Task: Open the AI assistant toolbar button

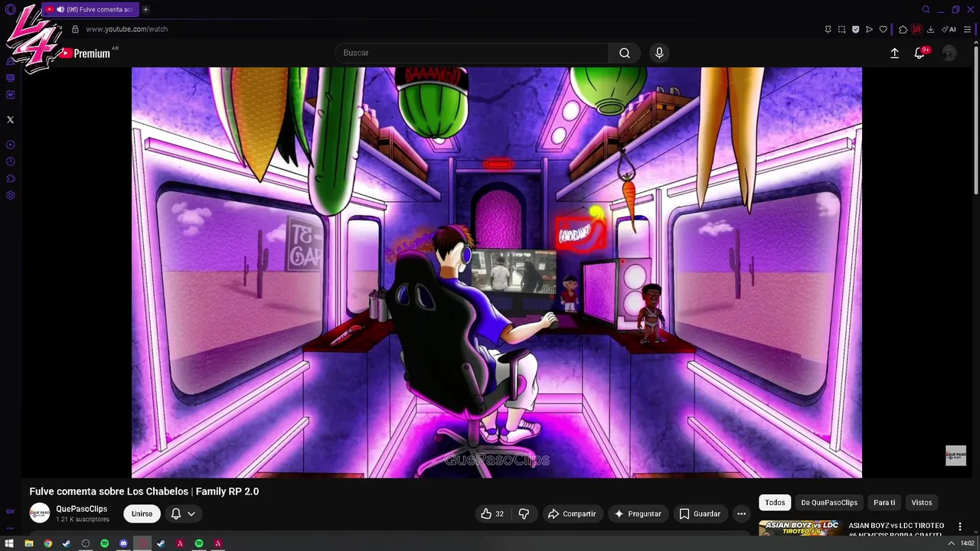Action: [949, 29]
